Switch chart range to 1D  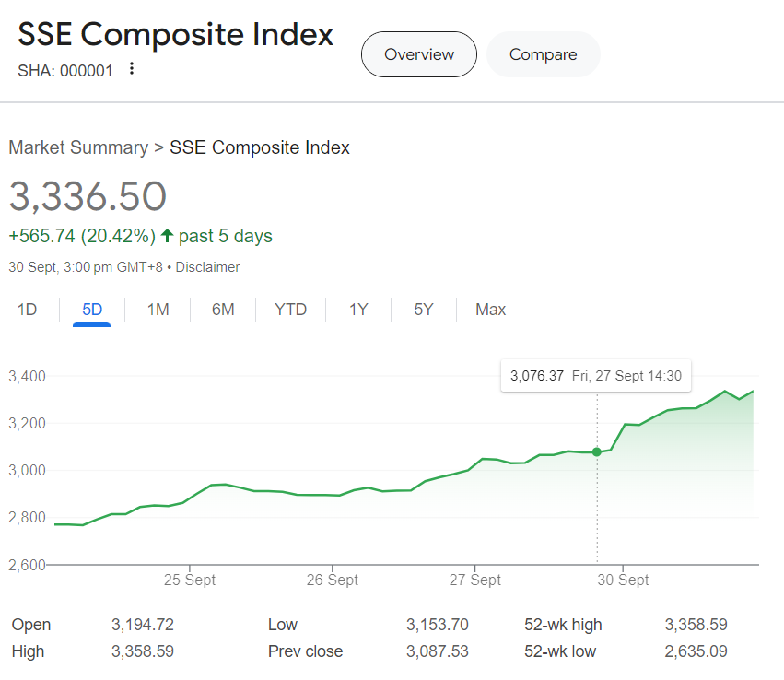click(27, 310)
